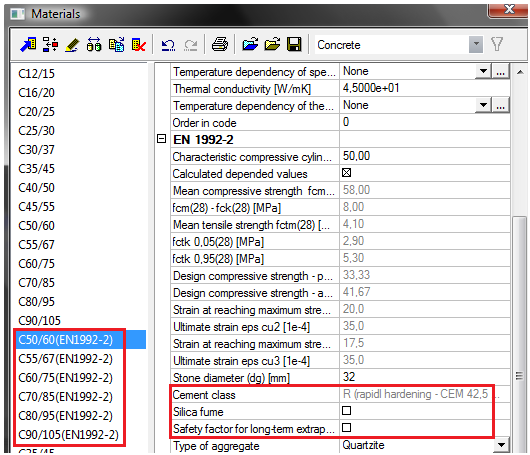Select plain C90/105 material in the list
This screenshot has width=530, height=455.
[40, 320]
